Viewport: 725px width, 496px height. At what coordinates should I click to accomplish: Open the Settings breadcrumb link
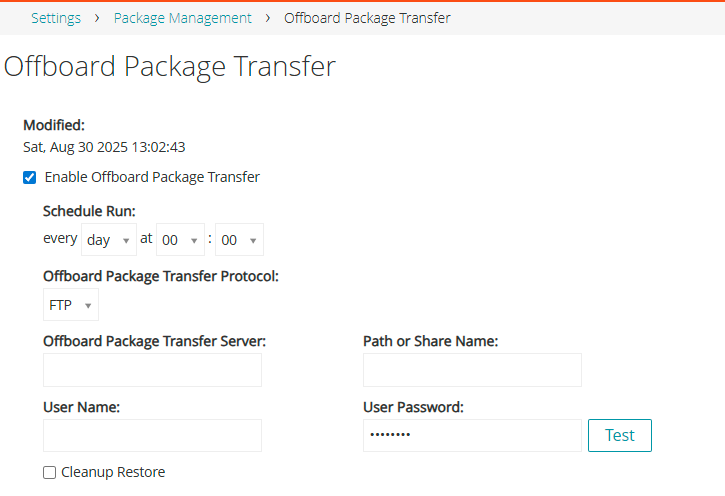pos(56,18)
